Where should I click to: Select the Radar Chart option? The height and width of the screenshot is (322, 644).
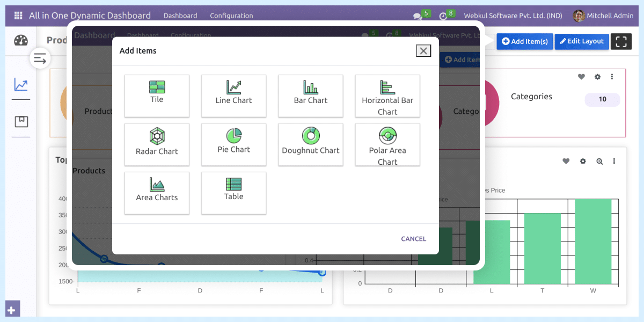[x=157, y=144]
